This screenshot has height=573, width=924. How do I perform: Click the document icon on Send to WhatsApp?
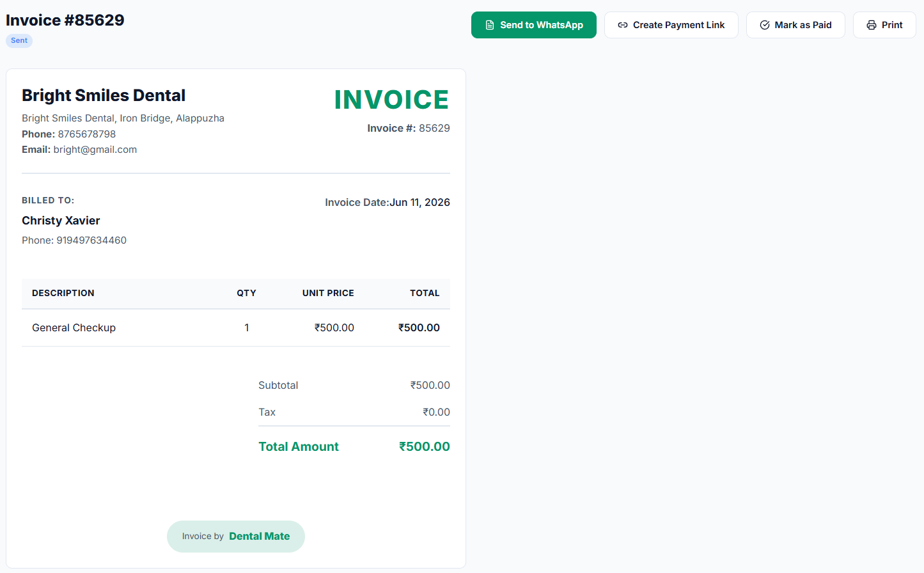[x=490, y=25]
